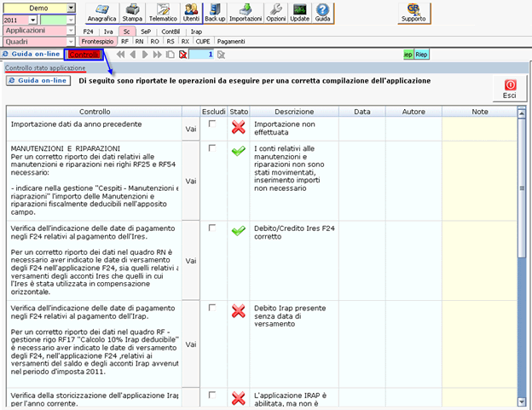532x410 pixels.
Task: Tick Escludi for Ires payment dates row
Action: (x=212, y=228)
